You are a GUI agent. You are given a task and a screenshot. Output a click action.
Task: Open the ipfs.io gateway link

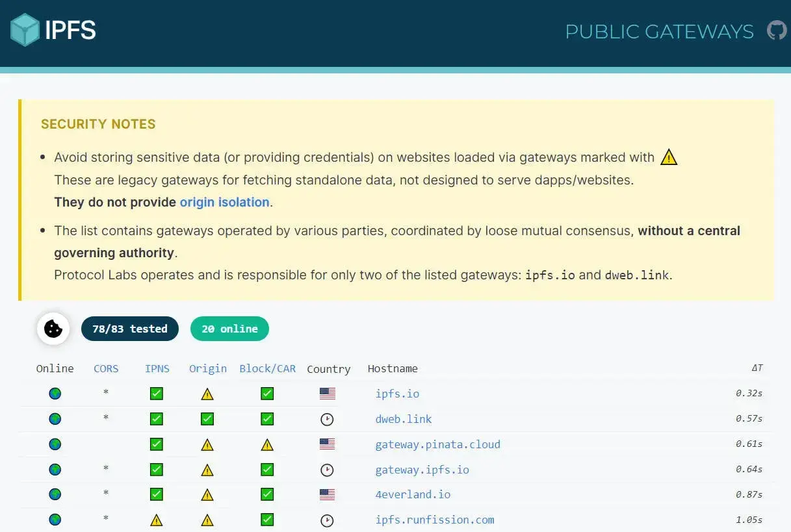[x=397, y=394]
